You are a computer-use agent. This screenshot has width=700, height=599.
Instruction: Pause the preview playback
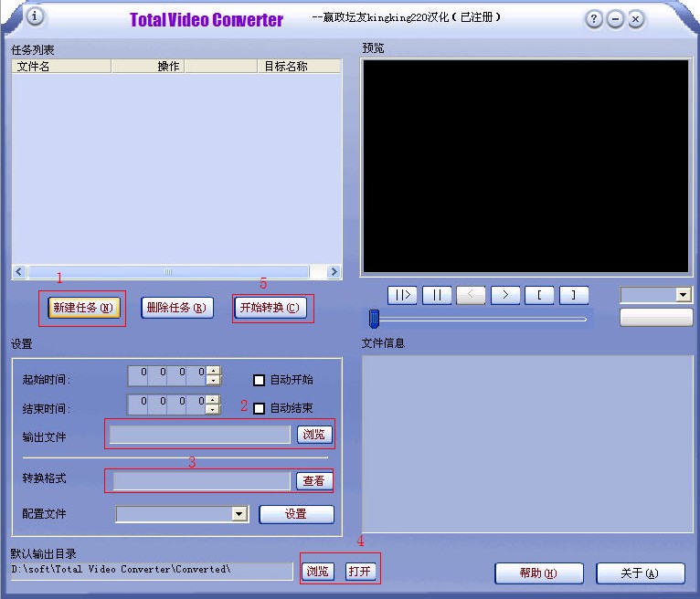click(437, 295)
